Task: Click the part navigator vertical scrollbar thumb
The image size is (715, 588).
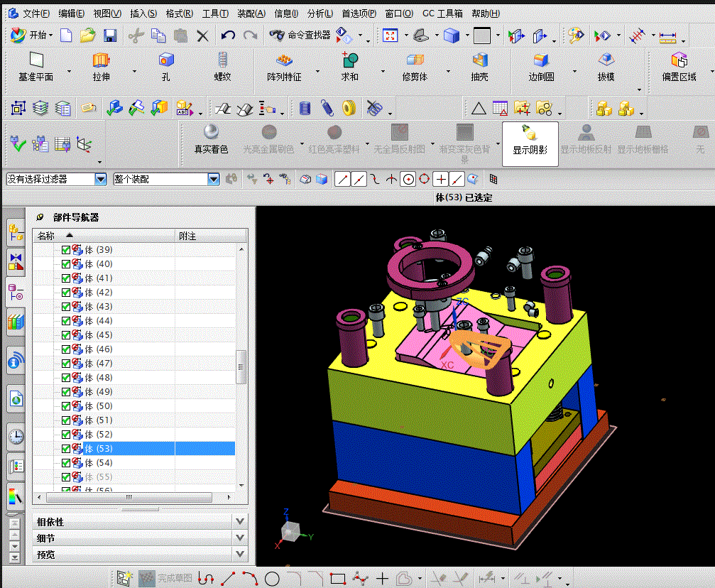Action: [241, 366]
